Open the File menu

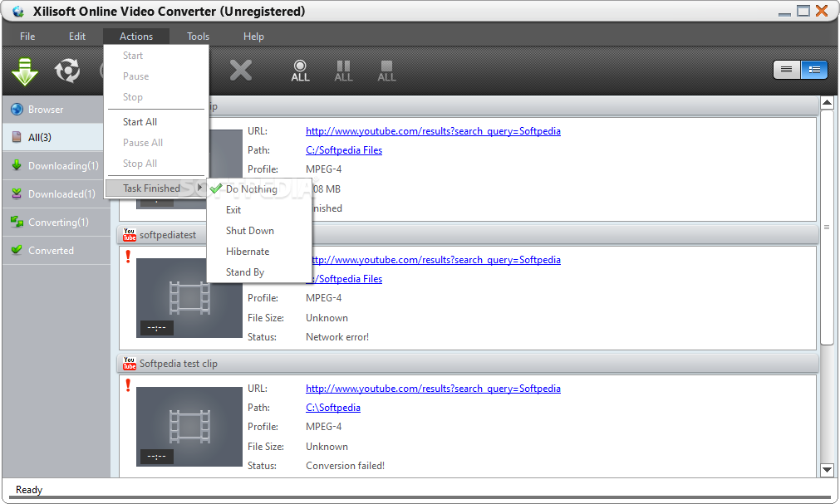(27, 37)
